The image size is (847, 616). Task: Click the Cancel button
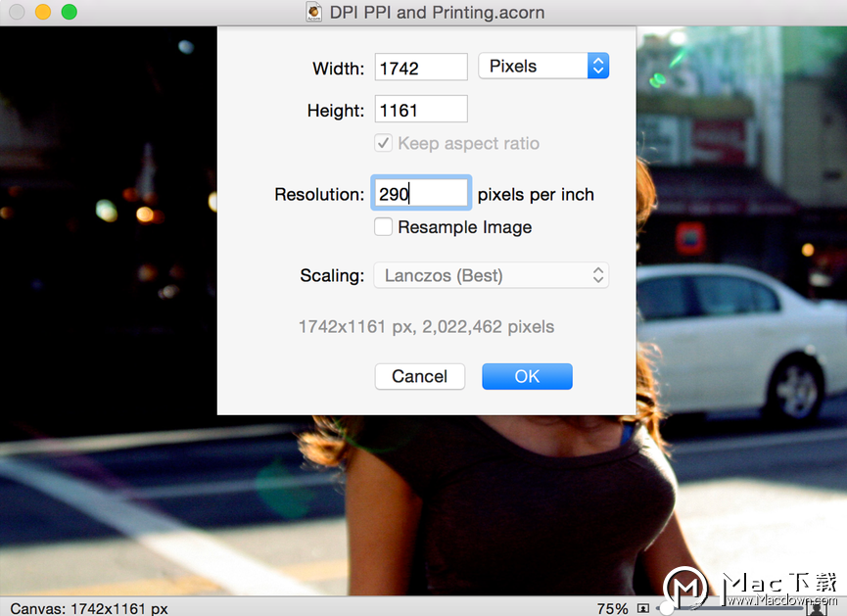tap(420, 376)
